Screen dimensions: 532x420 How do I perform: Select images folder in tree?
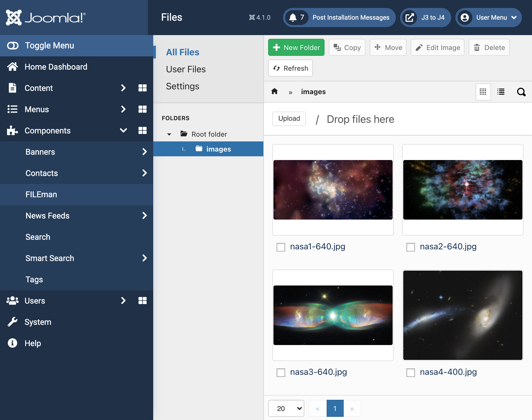click(208, 149)
